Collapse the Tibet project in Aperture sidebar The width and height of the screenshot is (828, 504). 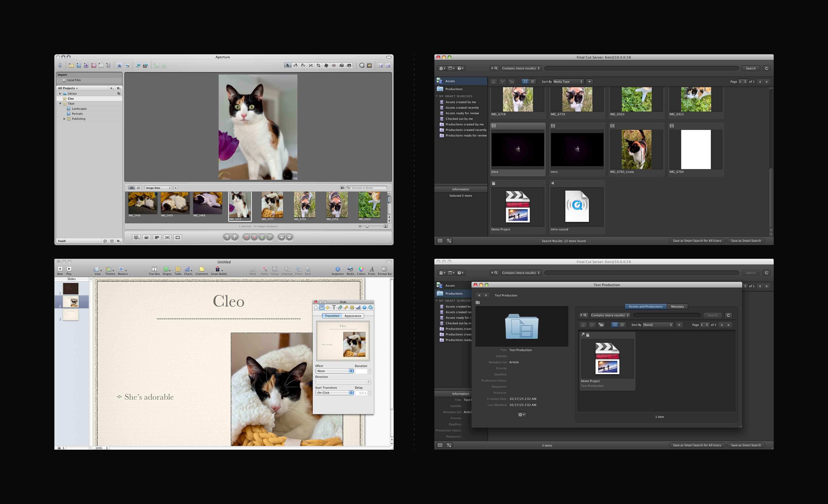coord(60,104)
